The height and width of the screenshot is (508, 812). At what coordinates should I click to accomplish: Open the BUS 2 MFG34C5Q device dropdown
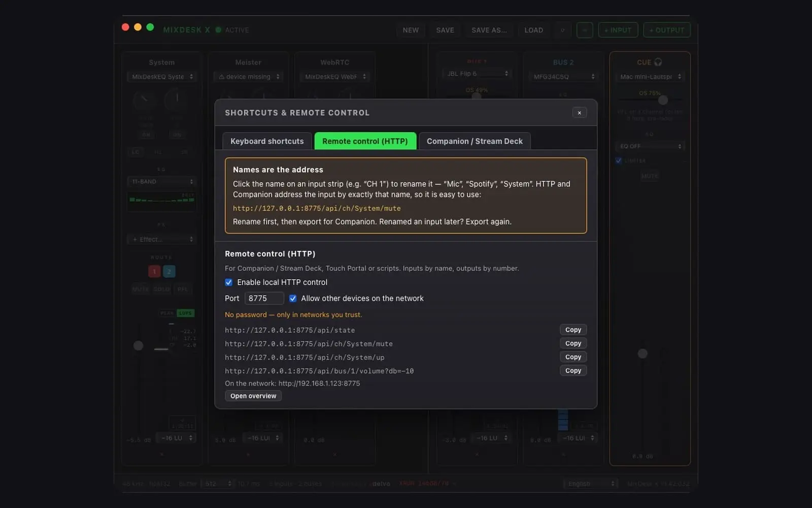(x=563, y=77)
